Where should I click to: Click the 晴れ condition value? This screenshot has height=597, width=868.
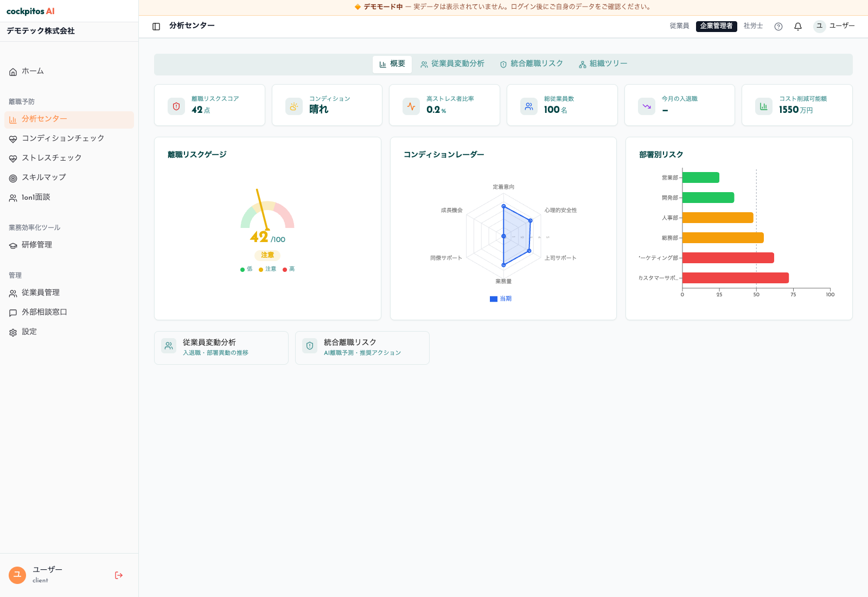pyautogui.click(x=319, y=109)
